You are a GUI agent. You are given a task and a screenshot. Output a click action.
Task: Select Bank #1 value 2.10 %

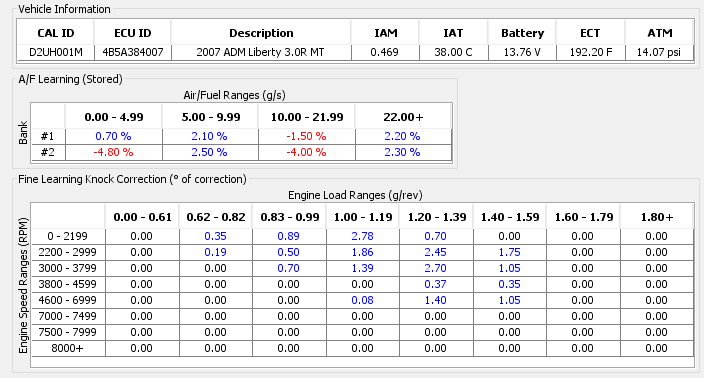211,136
